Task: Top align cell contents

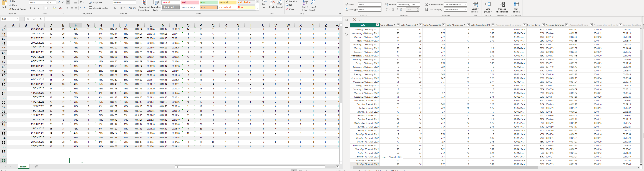Action: tap(68, 2)
